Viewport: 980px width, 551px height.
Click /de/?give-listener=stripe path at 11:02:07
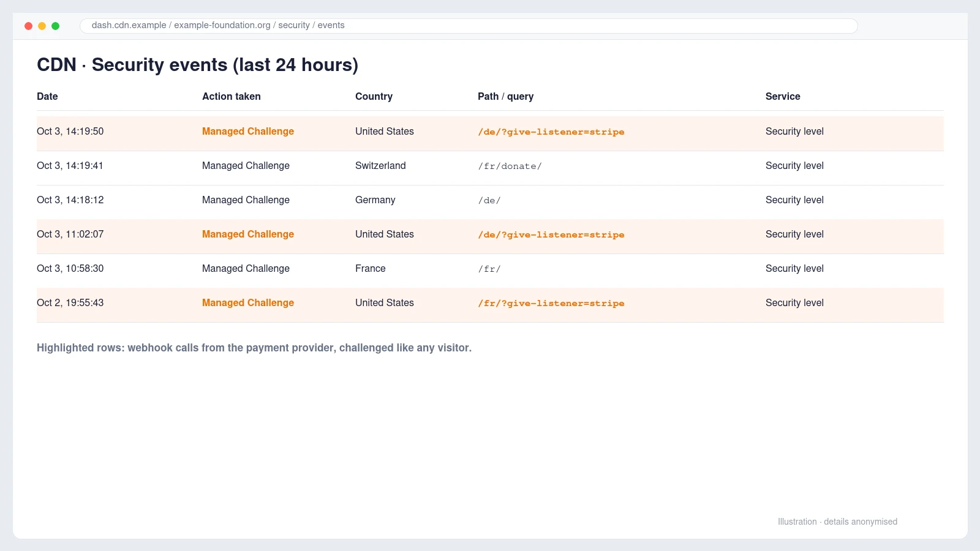click(551, 234)
